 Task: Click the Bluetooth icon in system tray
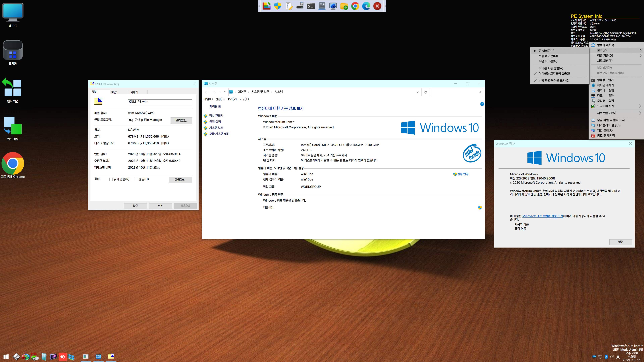click(606, 357)
